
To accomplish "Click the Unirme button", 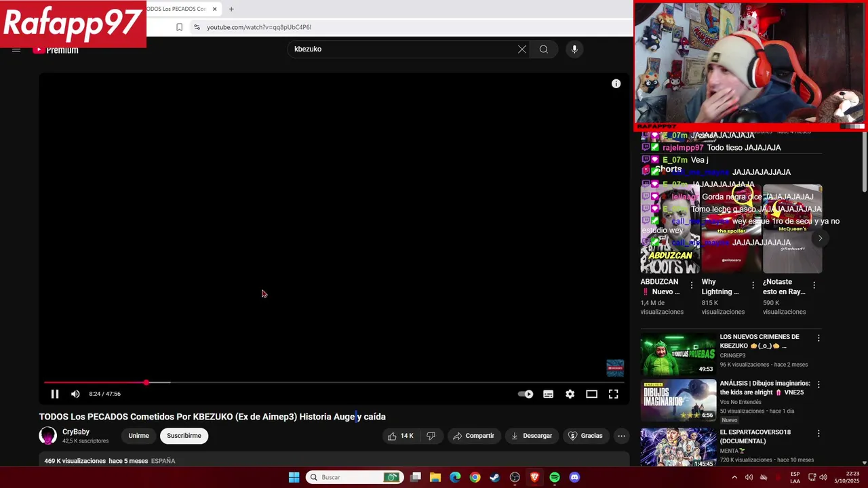I will pyautogui.click(x=138, y=436).
